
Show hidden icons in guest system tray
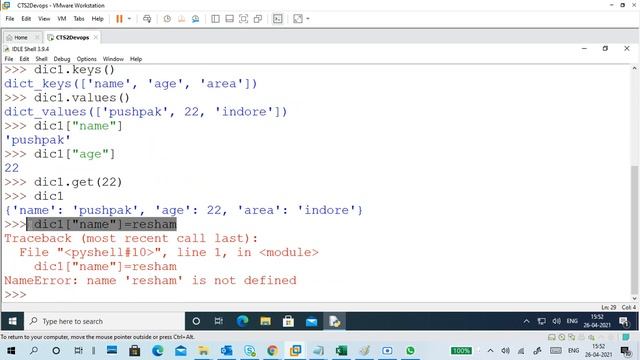pos(527,321)
